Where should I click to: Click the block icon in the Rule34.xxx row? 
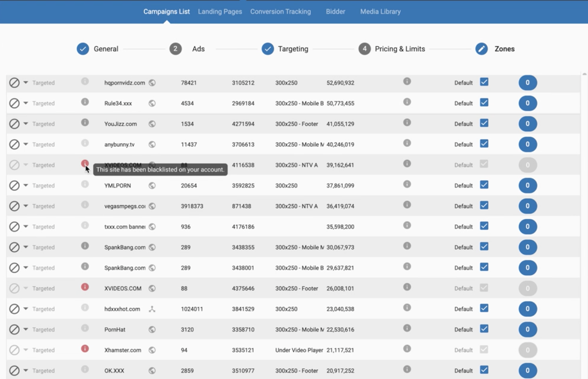[x=14, y=103]
